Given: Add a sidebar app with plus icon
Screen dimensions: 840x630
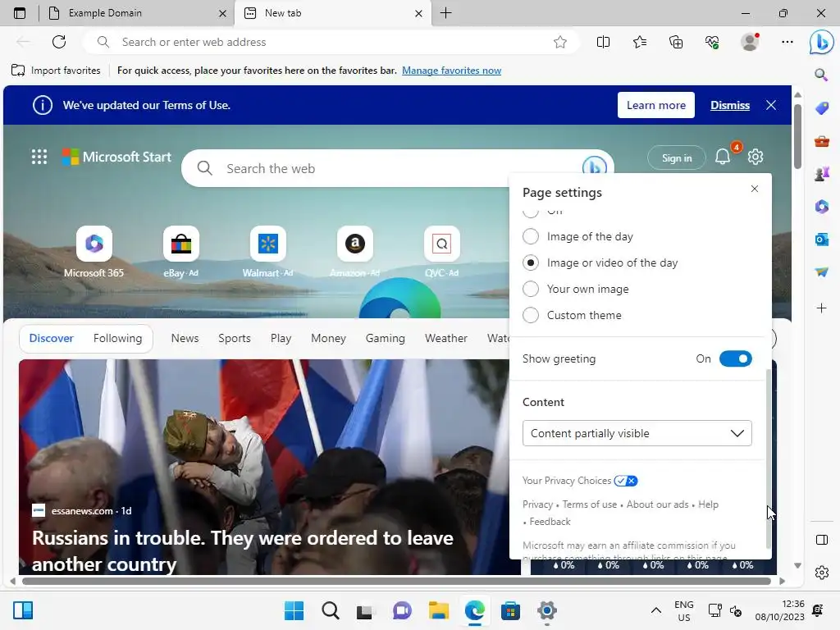Looking at the screenshot, I should point(821,308).
